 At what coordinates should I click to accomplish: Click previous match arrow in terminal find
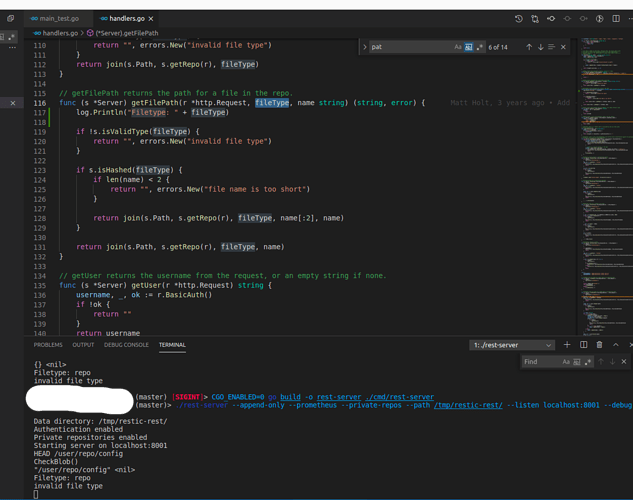click(601, 362)
